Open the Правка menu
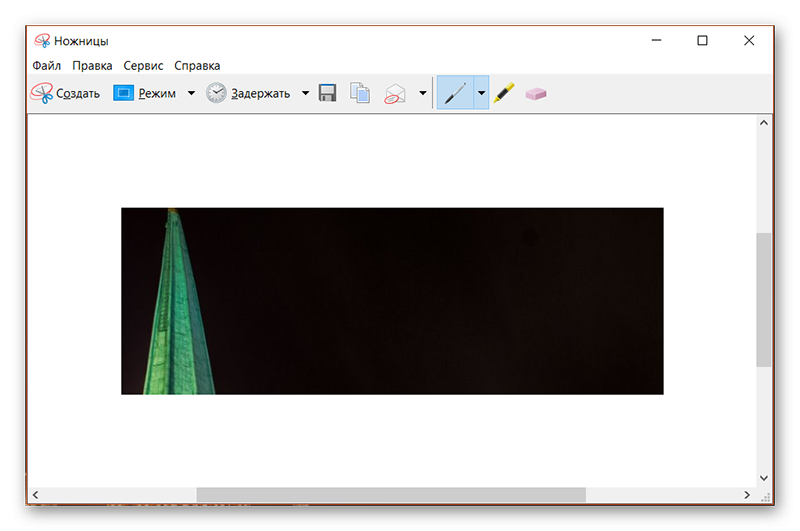This screenshot has width=800, height=531. click(x=92, y=66)
